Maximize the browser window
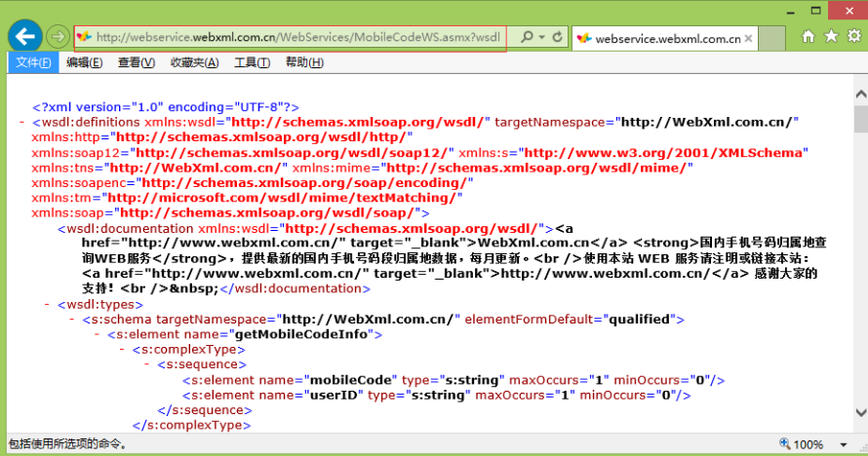 [x=816, y=11]
